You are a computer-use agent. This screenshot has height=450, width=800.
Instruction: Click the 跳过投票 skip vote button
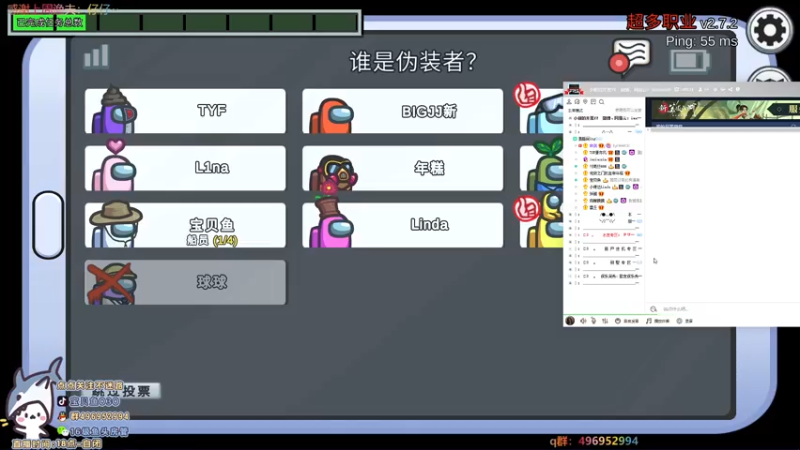coord(122,391)
